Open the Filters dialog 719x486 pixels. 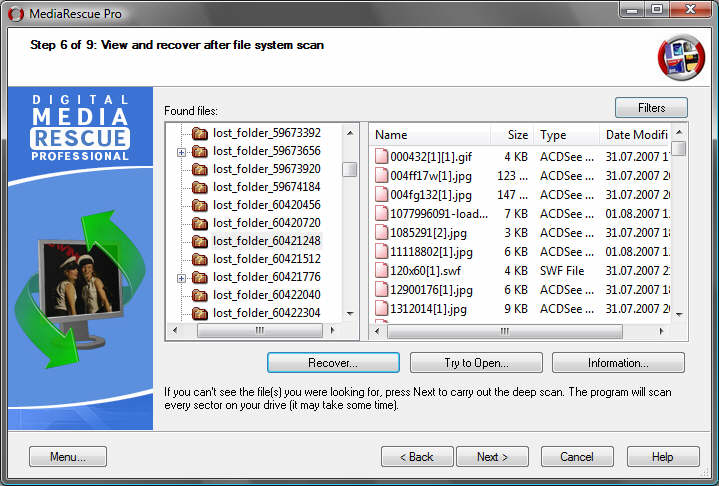tap(651, 108)
